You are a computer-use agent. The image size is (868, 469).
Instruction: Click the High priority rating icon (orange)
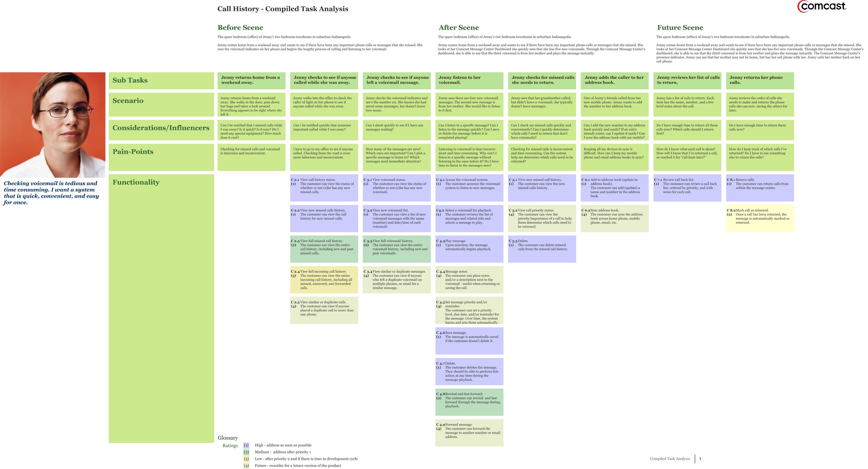tap(248, 444)
